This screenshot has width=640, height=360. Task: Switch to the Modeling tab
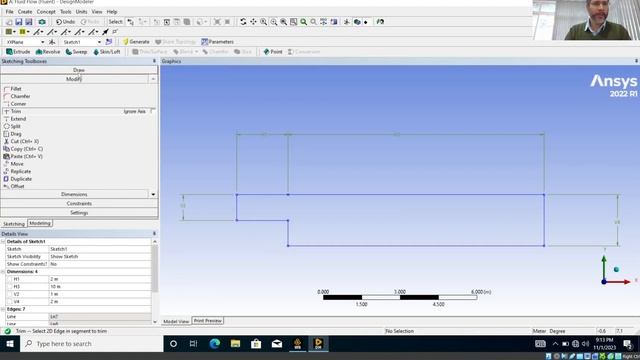point(40,223)
